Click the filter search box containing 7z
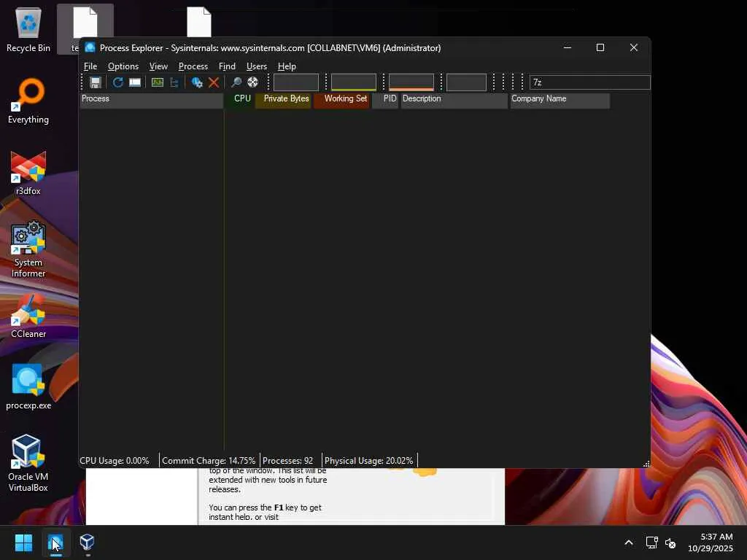The width and height of the screenshot is (747, 560). click(589, 82)
